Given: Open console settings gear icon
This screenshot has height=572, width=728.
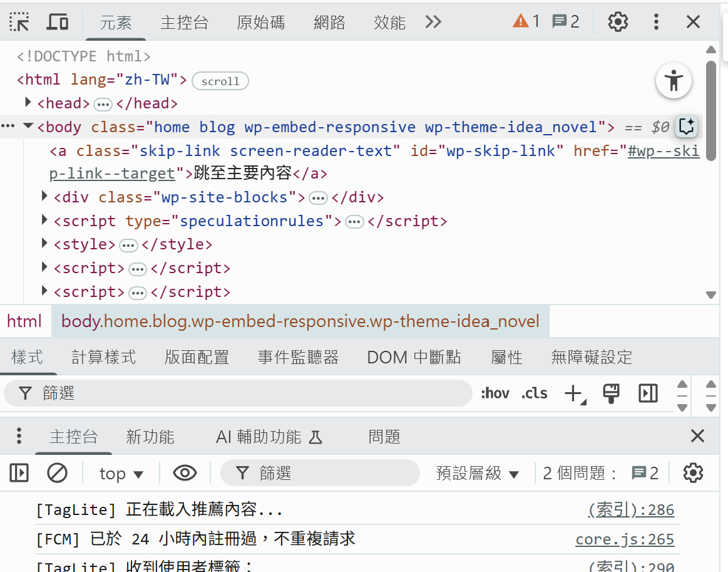Looking at the screenshot, I should (693, 473).
